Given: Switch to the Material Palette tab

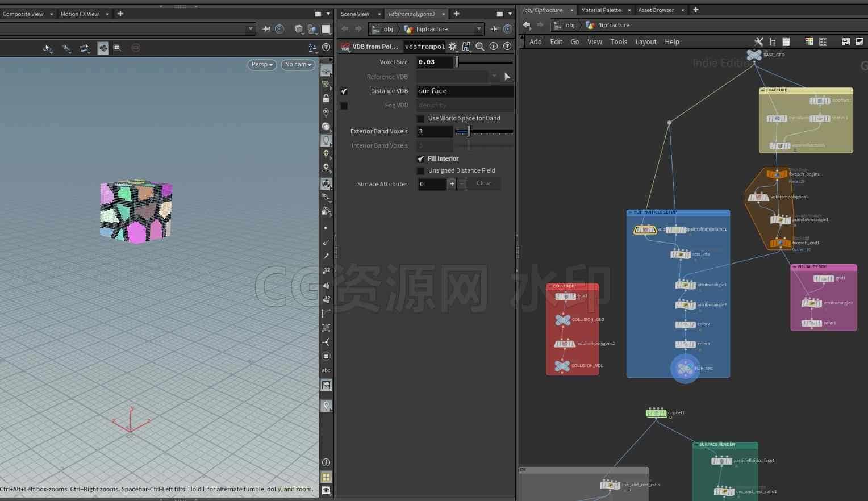Looking at the screenshot, I should pos(601,10).
